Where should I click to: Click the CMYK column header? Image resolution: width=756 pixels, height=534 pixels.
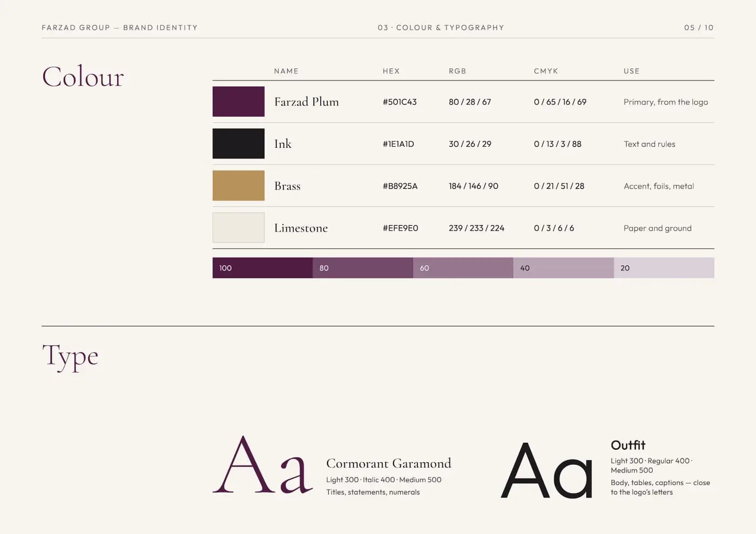(546, 71)
